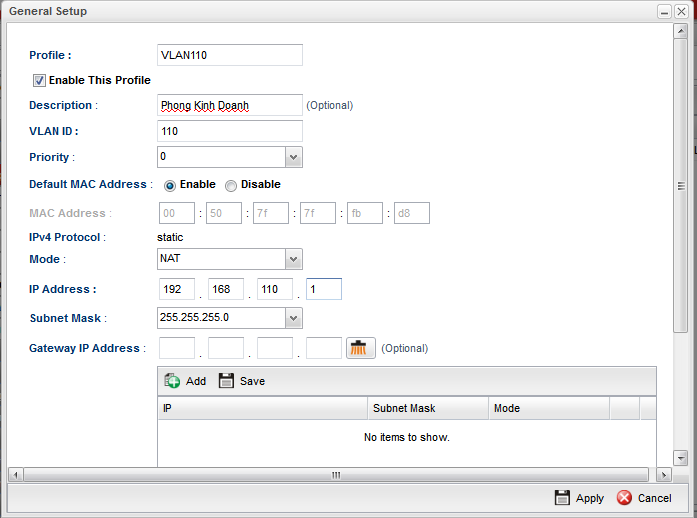Expand the Mode dropdown showing NAT

tap(293, 259)
